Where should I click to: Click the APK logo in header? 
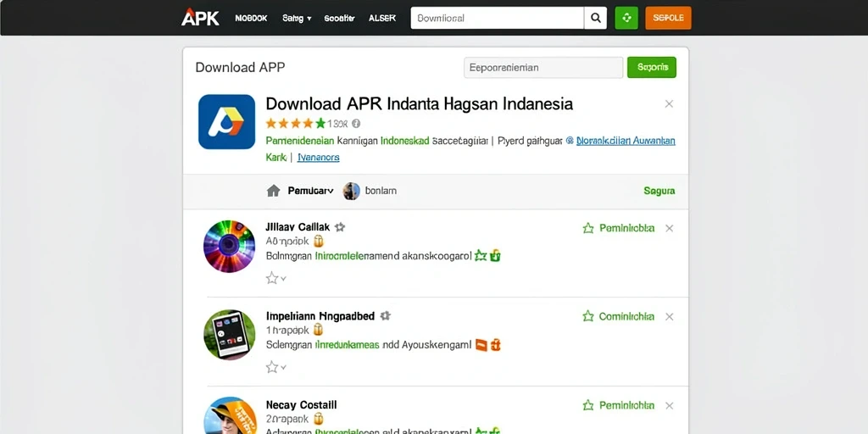[x=200, y=18]
